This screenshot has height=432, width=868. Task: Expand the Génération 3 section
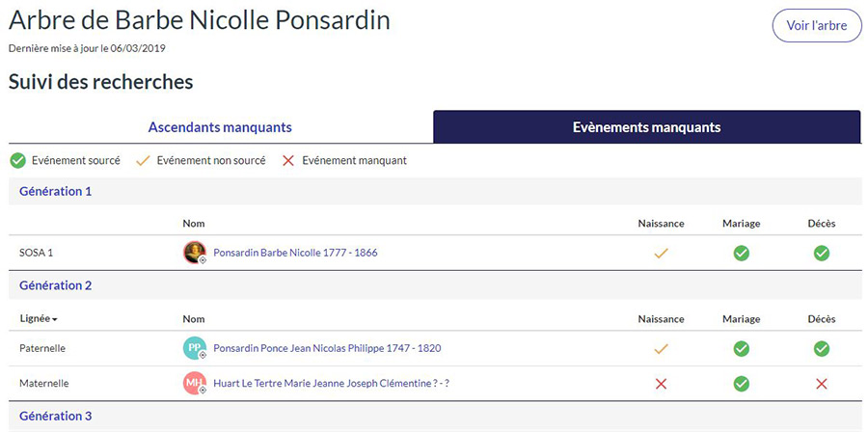tap(56, 418)
